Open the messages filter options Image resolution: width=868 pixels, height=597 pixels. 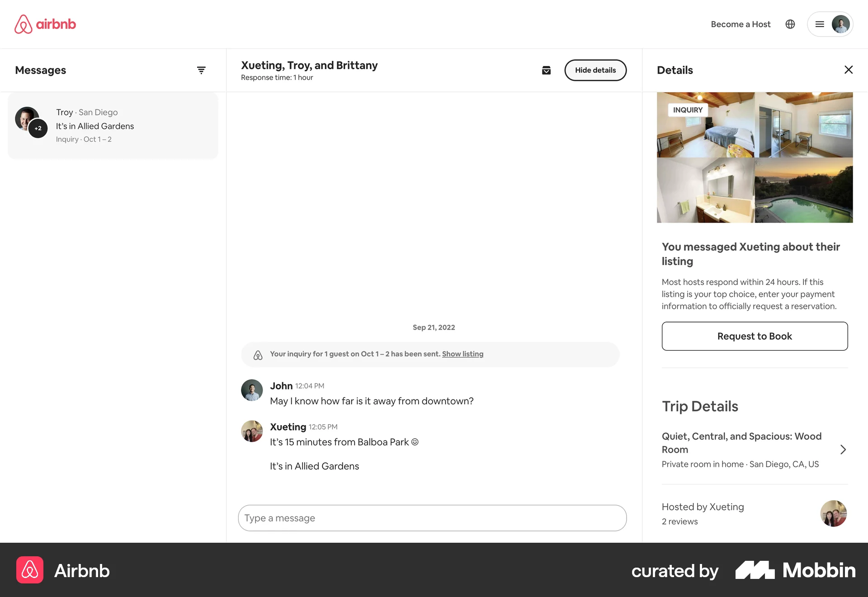point(201,70)
